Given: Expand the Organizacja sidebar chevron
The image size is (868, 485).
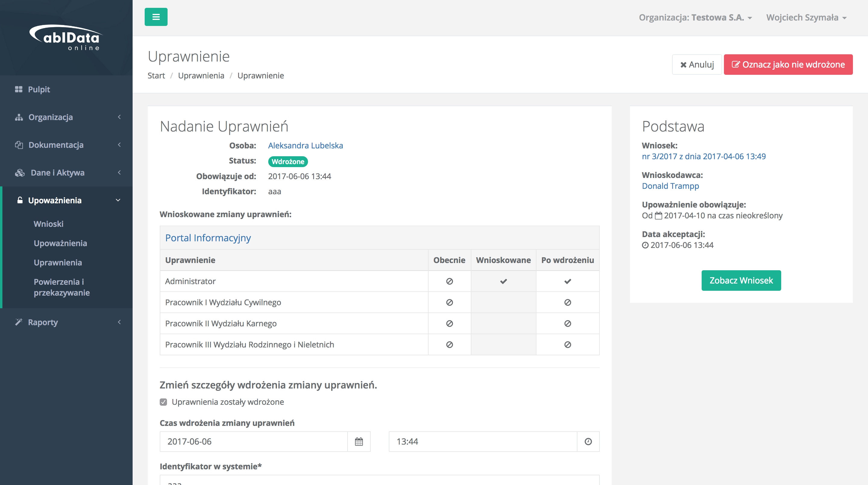Looking at the screenshot, I should [119, 117].
